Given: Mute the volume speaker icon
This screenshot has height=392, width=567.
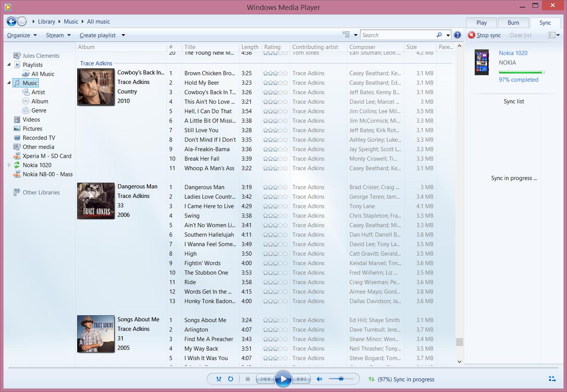Looking at the screenshot, I should point(319,379).
